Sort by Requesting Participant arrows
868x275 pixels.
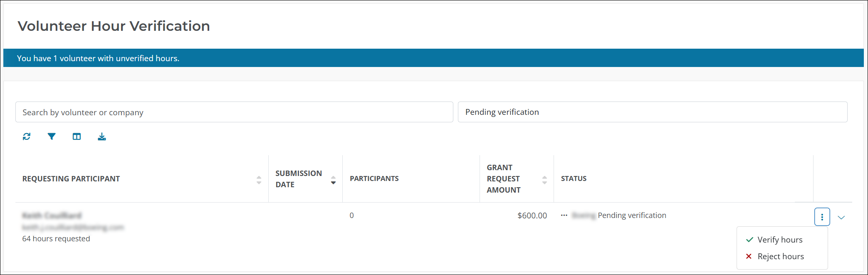point(259,180)
